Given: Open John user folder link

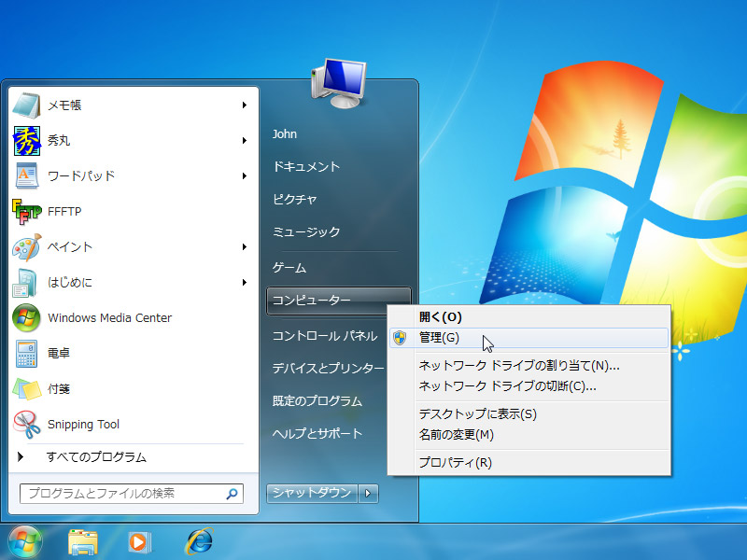Looking at the screenshot, I should 285,134.
